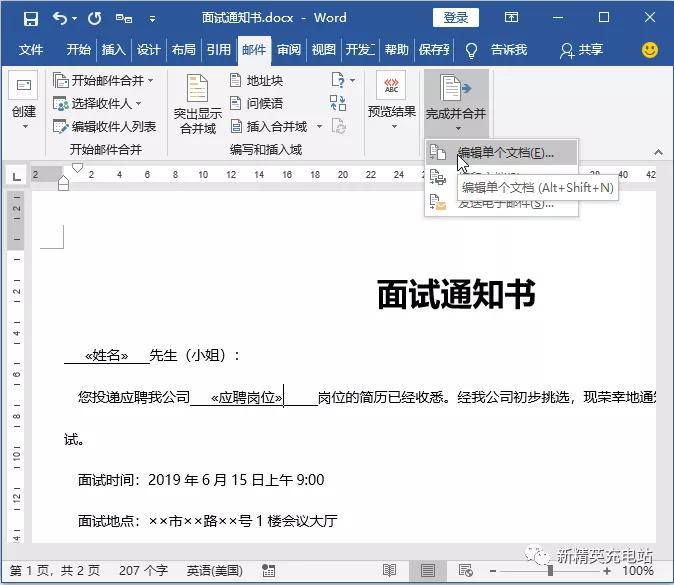
Task: Click the tab selector L icon on the ruler
Action: [16, 176]
